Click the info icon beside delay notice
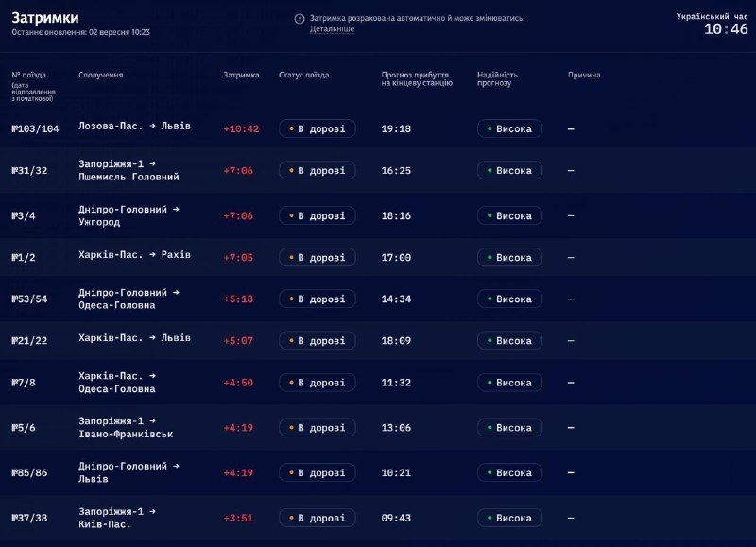The image size is (756, 547). 300,19
